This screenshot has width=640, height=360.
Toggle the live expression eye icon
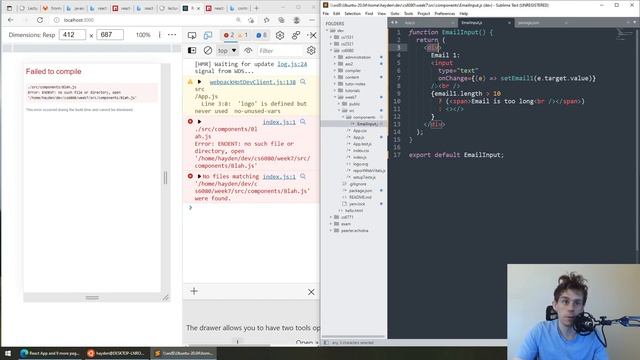[x=248, y=51]
